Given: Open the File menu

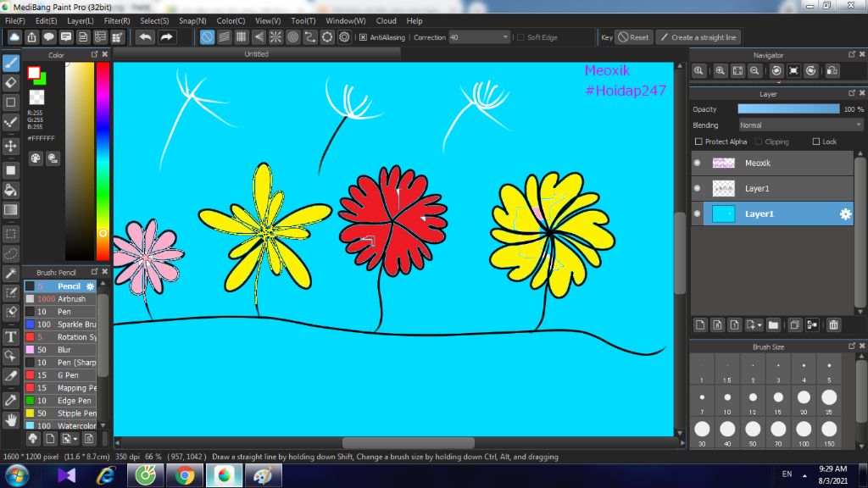Looking at the screenshot, I should 15,21.
